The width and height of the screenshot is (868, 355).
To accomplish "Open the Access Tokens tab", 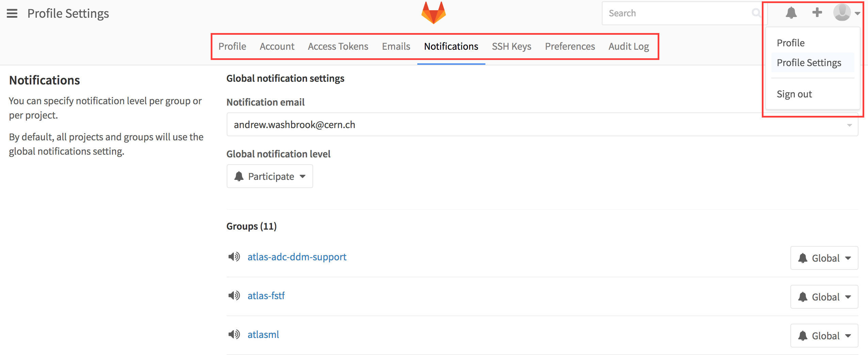I will pos(338,46).
